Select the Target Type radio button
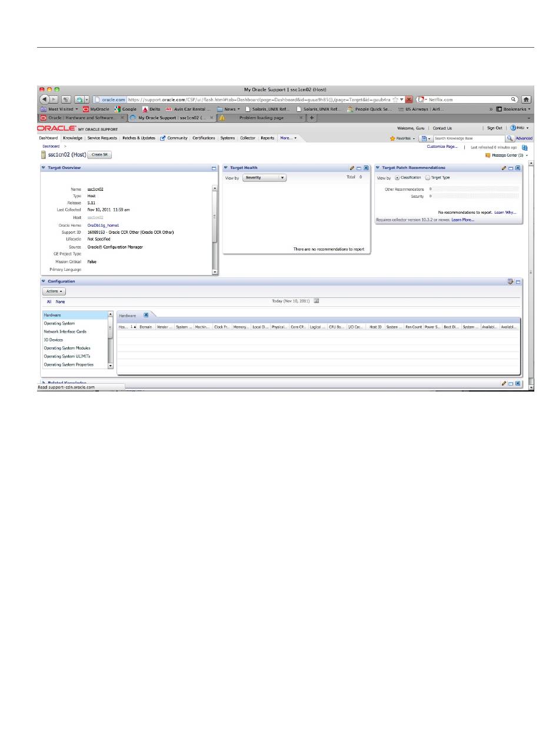Image resolution: width=559 pixels, height=756 pixels. pyautogui.click(x=428, y=177)
